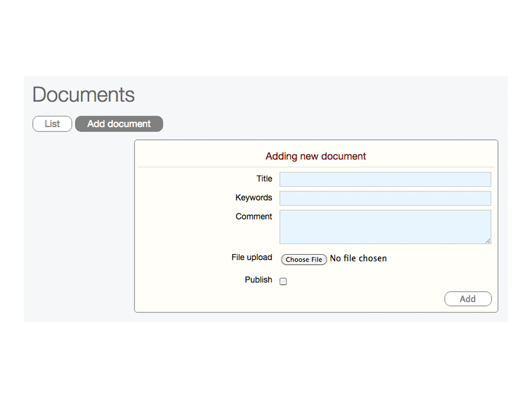This screenshot has height=399, width=532.
Task: Click the Publish label text
Action: (258, 280)
